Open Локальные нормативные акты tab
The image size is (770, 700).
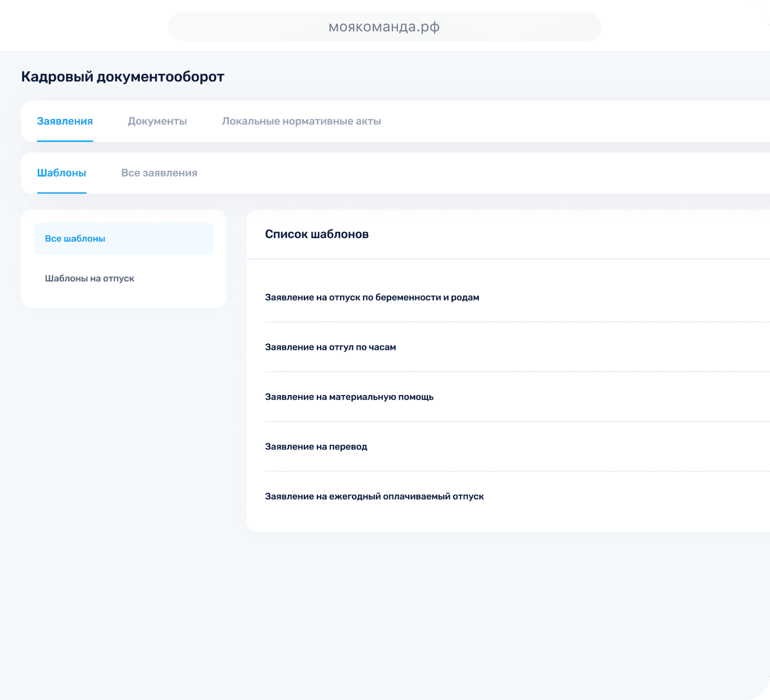pyautogui.click(x=302, y=121)
